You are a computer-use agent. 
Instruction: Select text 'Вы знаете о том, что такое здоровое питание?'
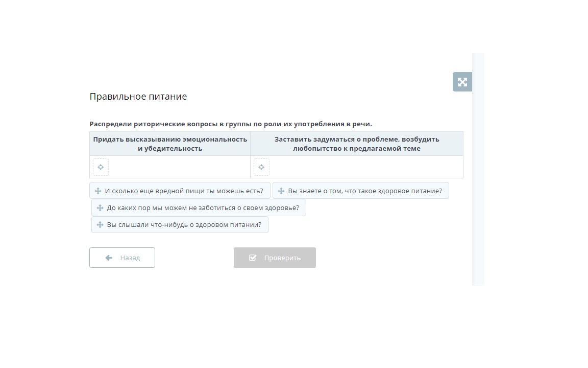(x=364, y=191)
